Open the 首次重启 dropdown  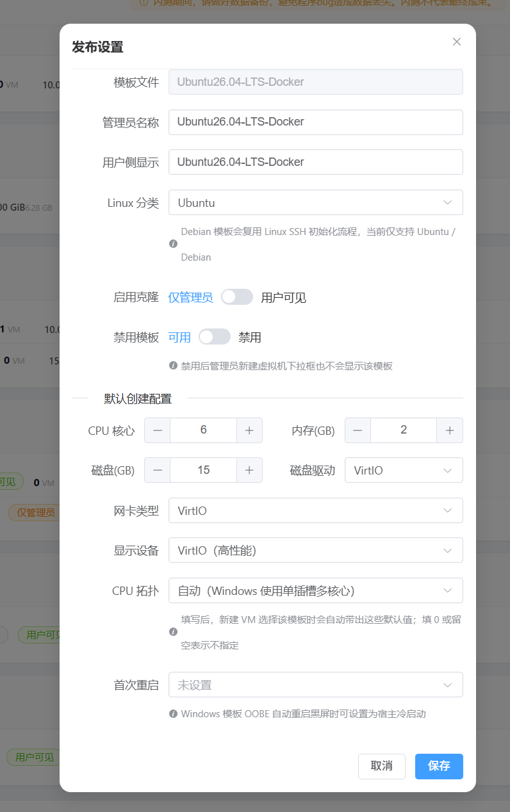316,685
